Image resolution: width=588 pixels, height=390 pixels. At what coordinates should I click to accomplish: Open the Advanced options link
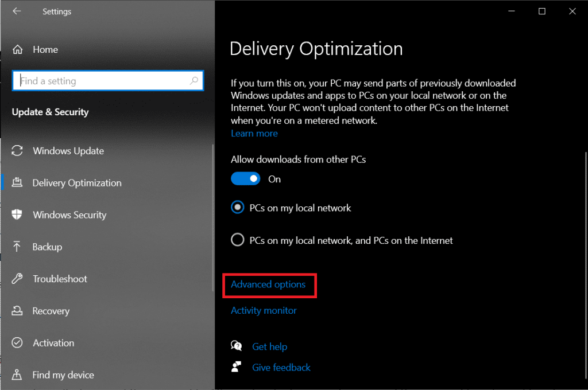[268, 284]
